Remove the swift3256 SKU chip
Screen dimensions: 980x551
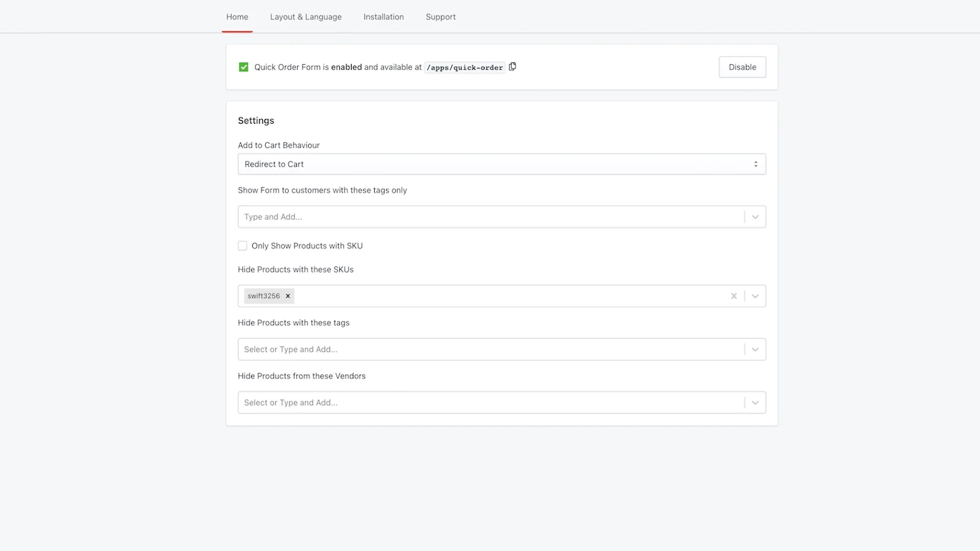pos(288,296)
